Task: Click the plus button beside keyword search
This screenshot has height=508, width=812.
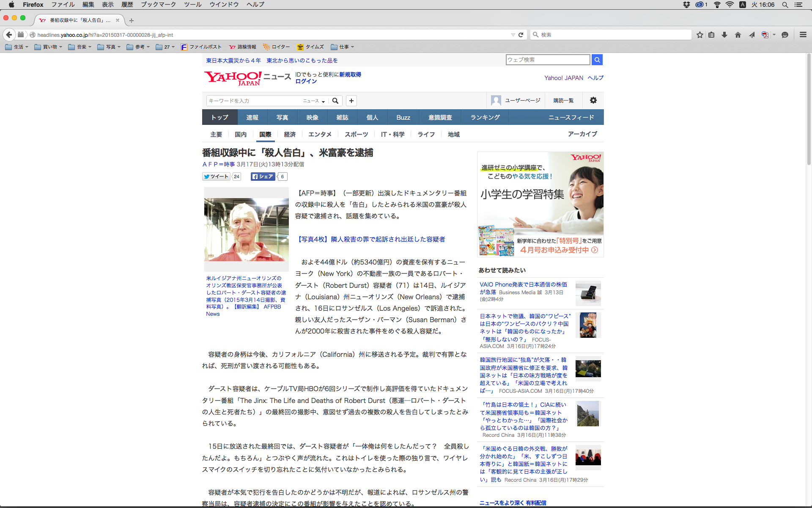Action: (351, 101)
